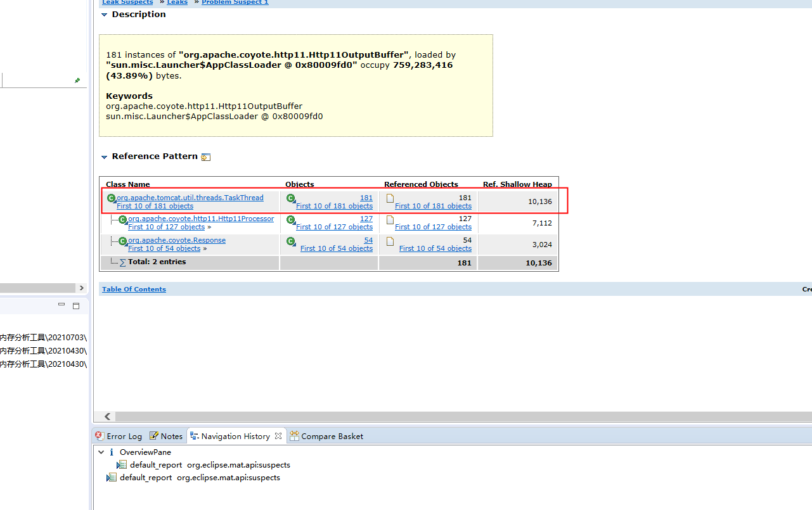Click the Notes pencil icon
812x510 pixels.
153,436
